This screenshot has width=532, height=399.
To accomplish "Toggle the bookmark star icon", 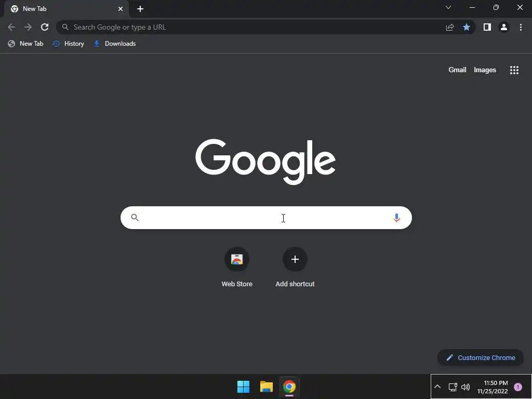I will click(467, 27).
